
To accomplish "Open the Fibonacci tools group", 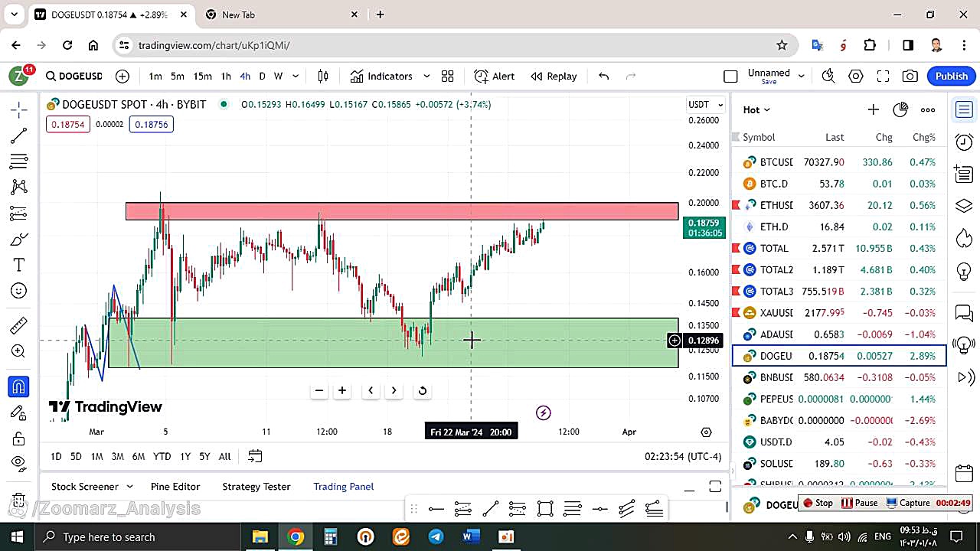I will point(19,161).
